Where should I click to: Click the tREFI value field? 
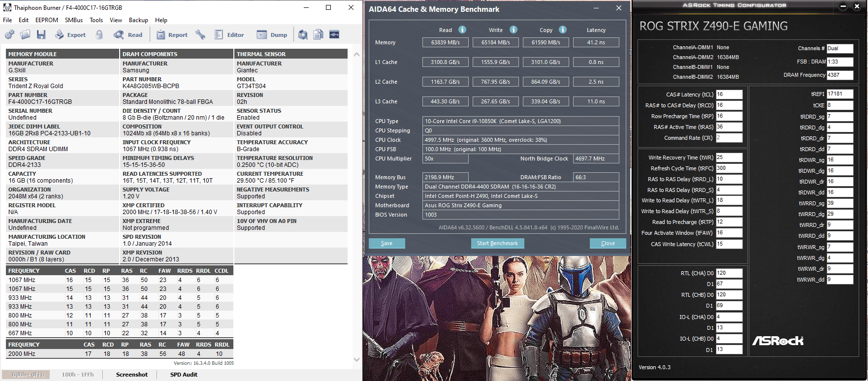(x=840, y=94)
